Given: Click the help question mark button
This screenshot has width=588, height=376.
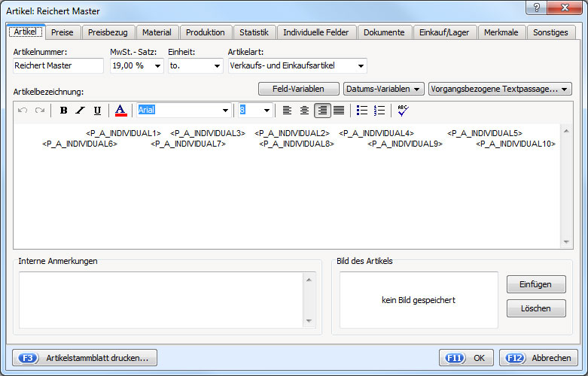Looking at the screenshot, I should (x=537, y=8).
